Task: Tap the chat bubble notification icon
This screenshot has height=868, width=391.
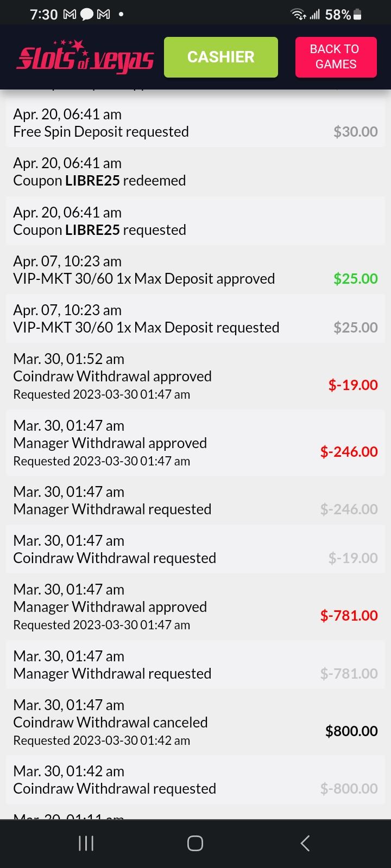Action: tap(87, 15)
